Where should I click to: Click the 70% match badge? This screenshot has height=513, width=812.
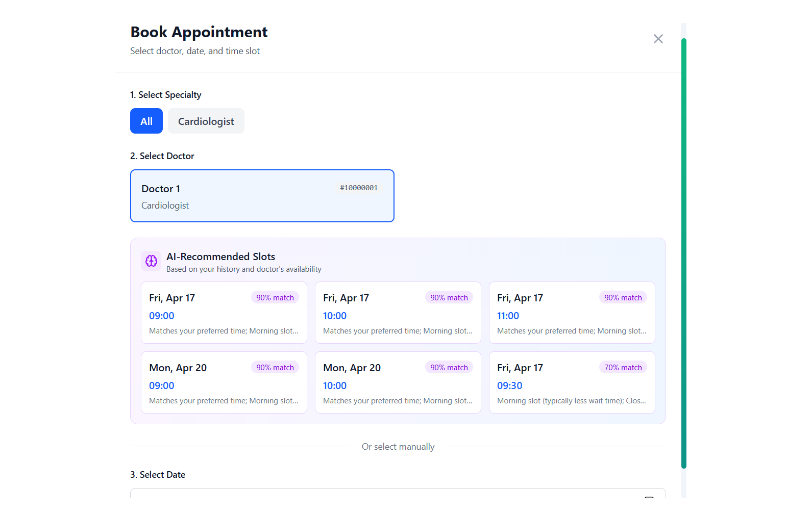click(623, 367)
